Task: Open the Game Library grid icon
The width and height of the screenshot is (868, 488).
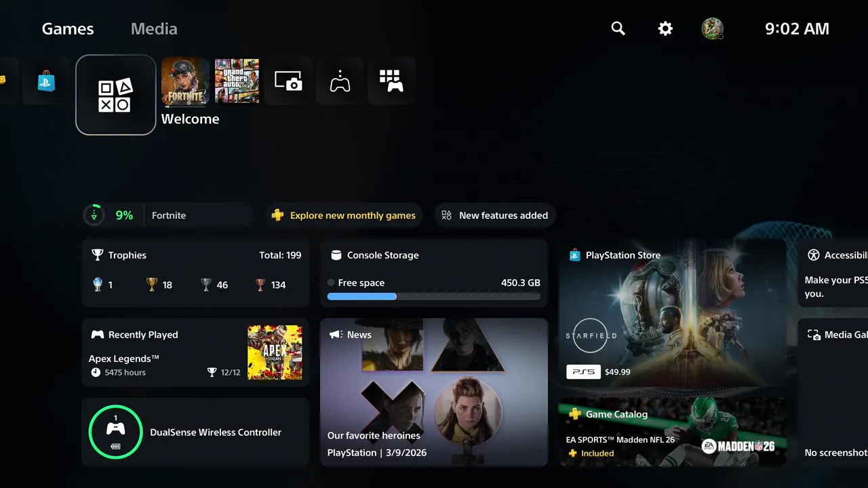Action: [x=391, y=81]
